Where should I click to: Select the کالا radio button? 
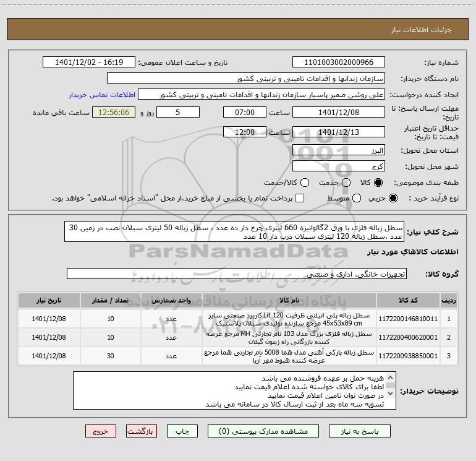coord(378,183)
